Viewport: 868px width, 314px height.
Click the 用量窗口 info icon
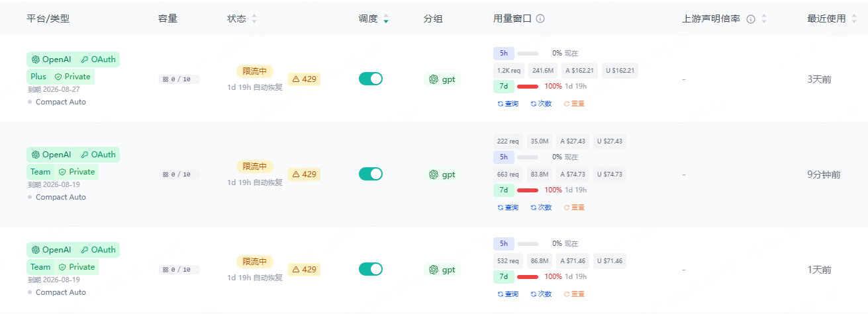tap(540, 19)
